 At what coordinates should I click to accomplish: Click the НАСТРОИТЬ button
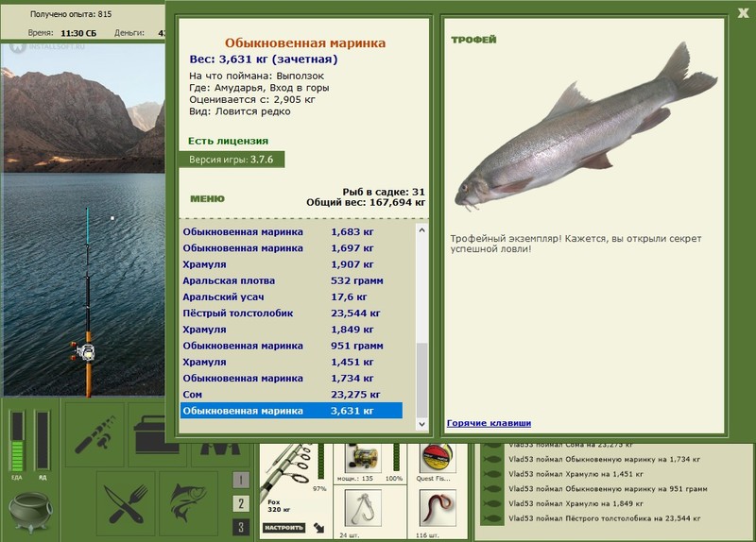283,528
